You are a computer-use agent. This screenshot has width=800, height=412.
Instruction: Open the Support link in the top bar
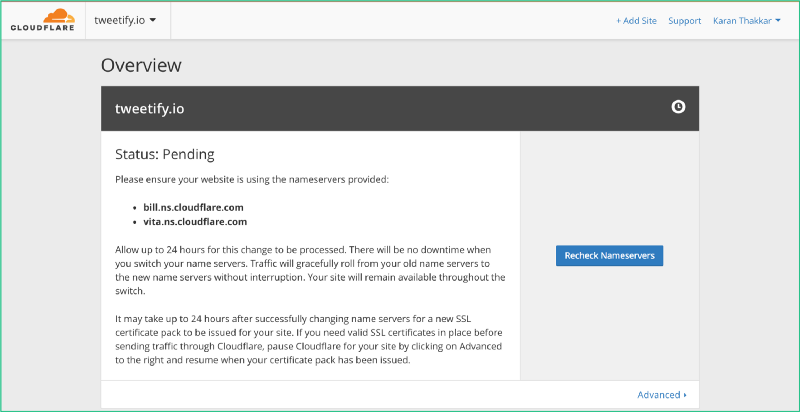tap(685, 21)
